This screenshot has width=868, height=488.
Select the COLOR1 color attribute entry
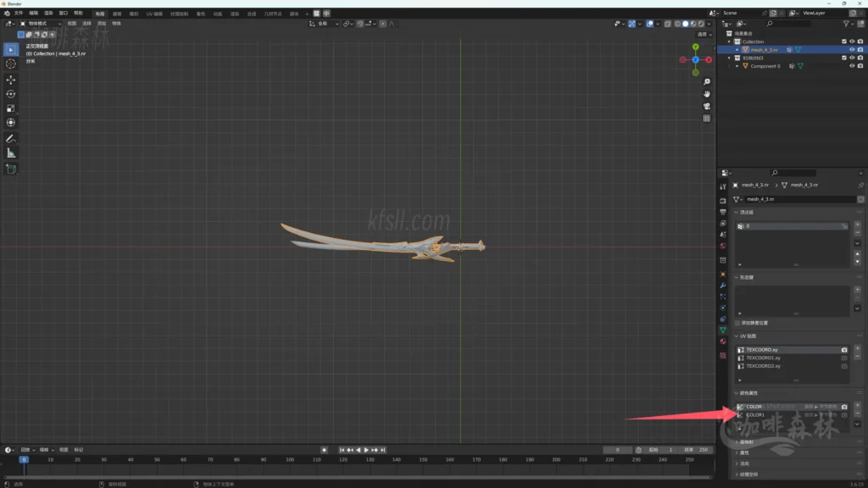coord(755,415)
